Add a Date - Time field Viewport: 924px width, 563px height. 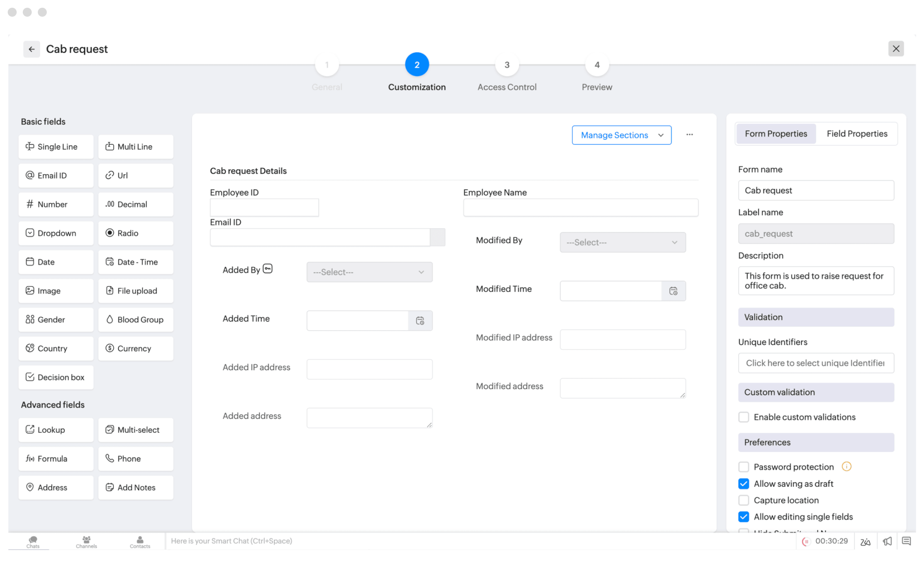tap(135, 262)
